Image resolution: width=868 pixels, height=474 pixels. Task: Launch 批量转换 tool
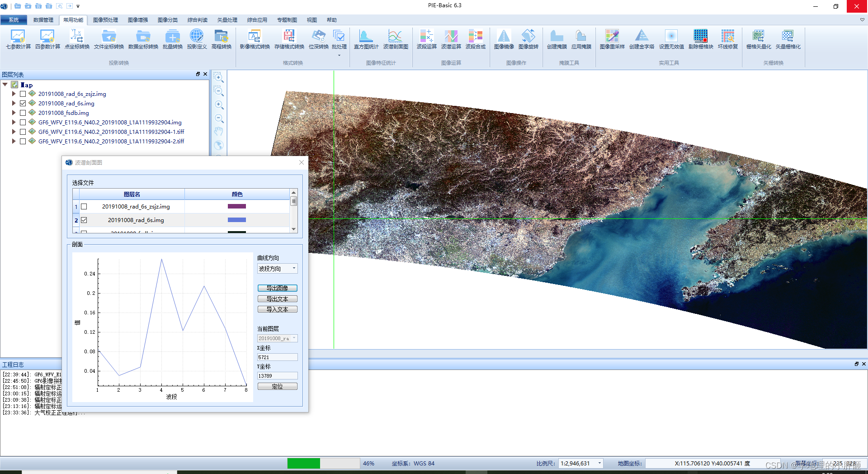click(x=173, y=39)
